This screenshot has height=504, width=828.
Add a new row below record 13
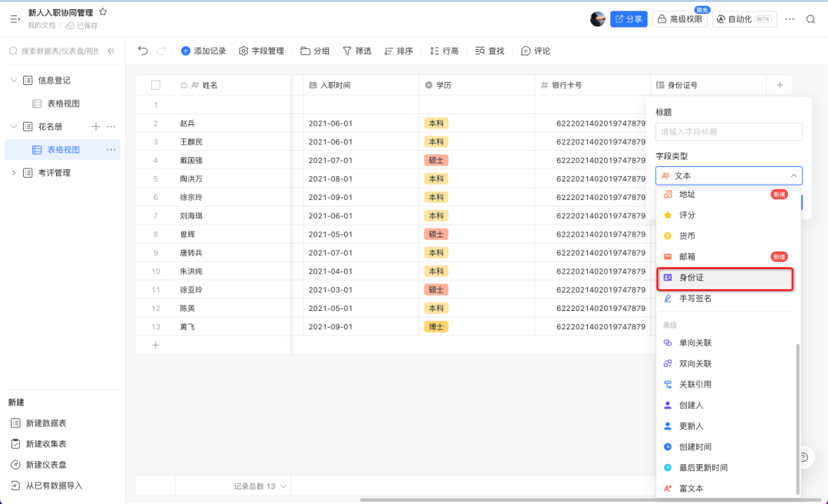point(156,345)
